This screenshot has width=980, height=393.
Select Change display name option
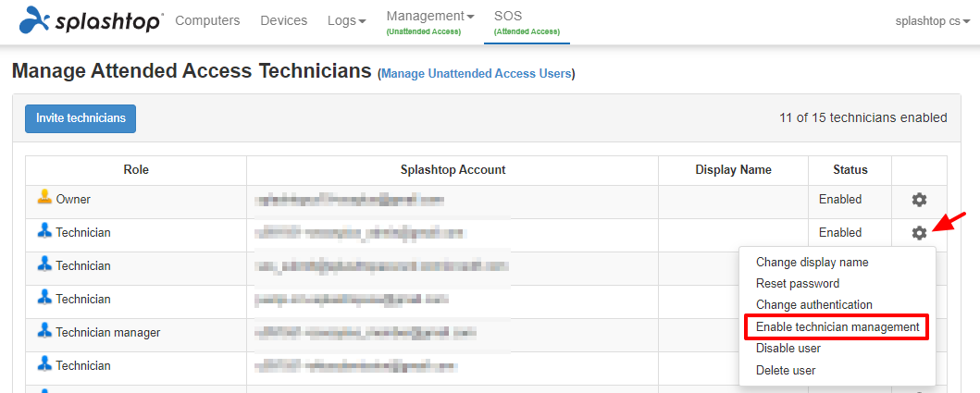(x=812, y=263)
